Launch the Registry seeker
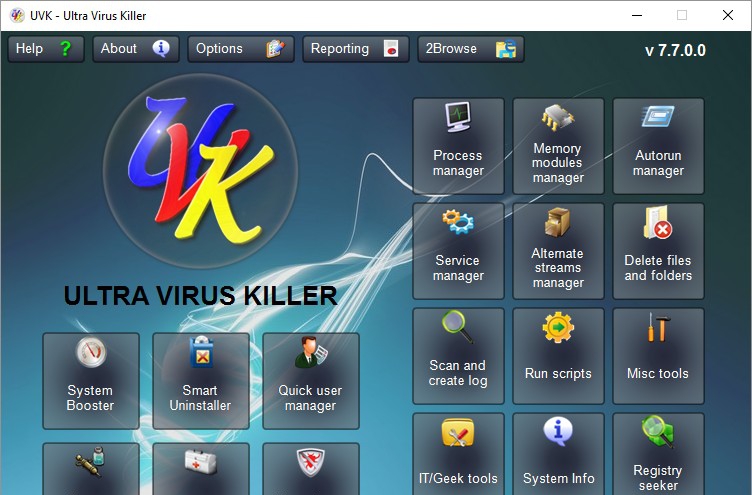 click(x=658, y=454)
